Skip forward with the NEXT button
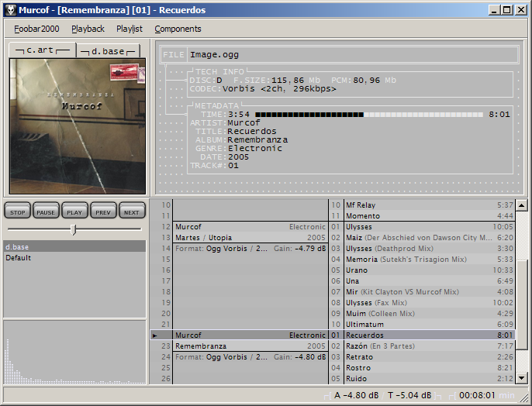 click(x=131, y=212)
